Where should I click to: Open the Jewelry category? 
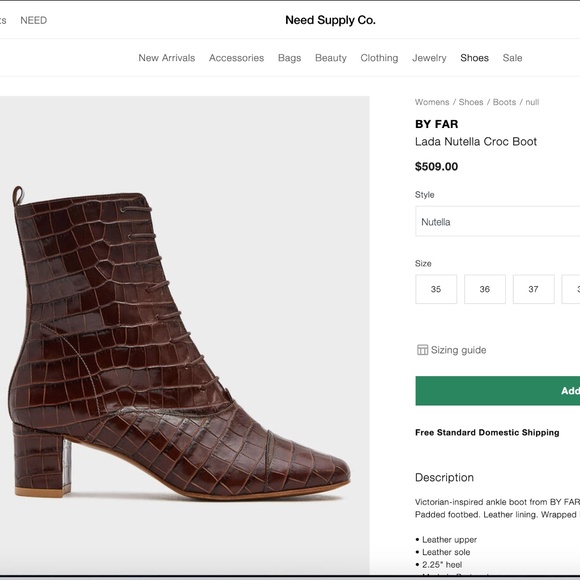pos(429,58)
